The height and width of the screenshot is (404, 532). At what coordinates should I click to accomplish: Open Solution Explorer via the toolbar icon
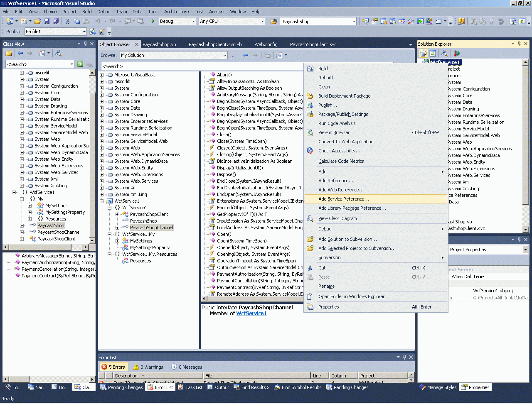[365, 21]
